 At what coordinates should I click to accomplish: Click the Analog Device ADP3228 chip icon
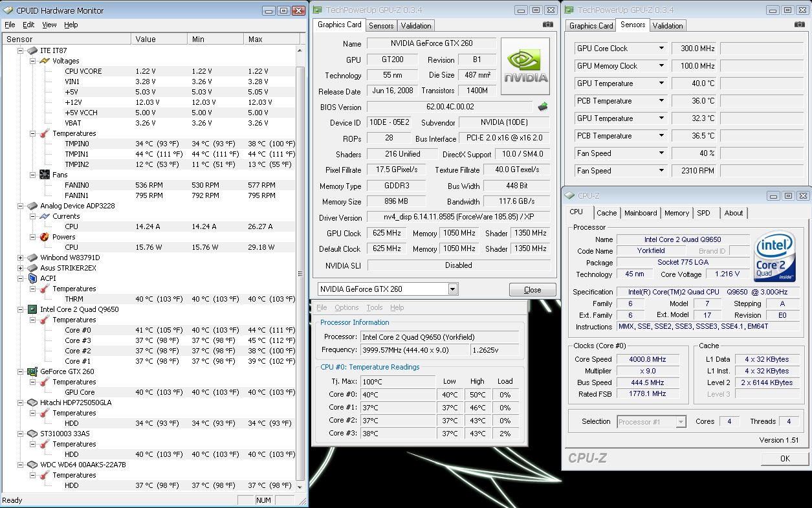tap(32, 206)
